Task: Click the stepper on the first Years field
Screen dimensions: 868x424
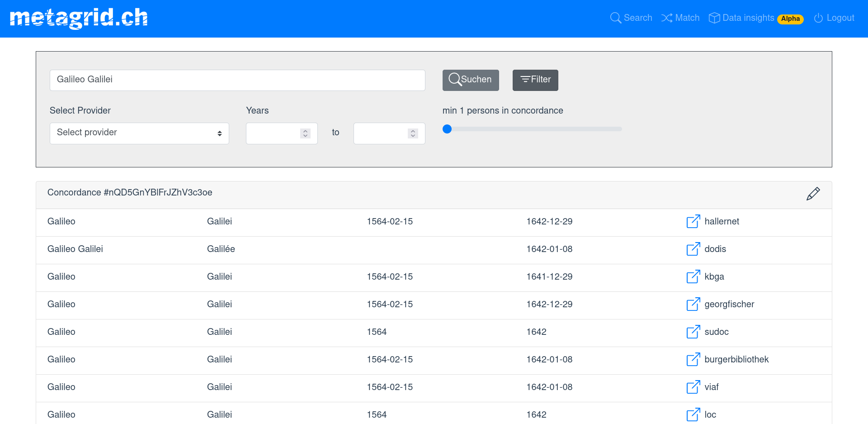Action: click(x=305, y=133)
